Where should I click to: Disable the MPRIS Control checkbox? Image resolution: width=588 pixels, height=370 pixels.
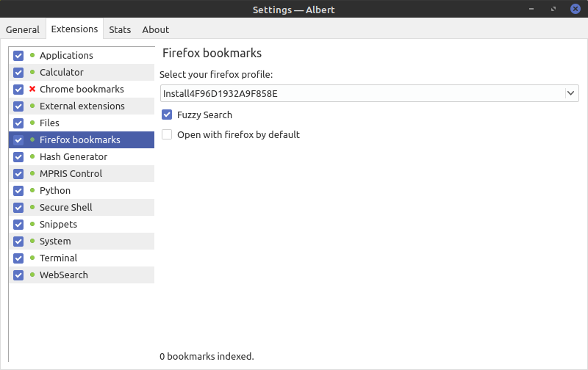(x=18, y=174)
